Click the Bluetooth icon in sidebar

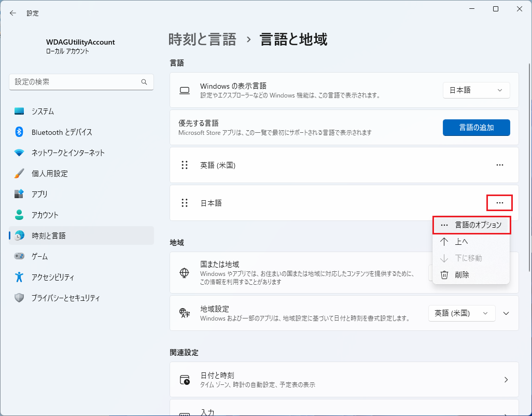(x=19, y=132)
